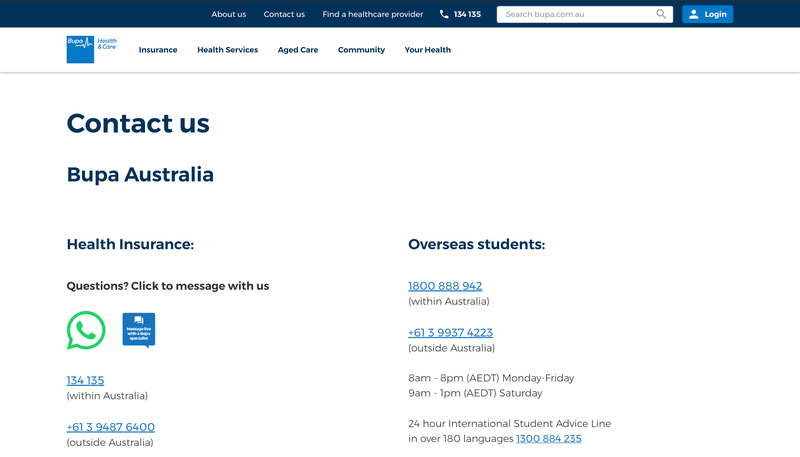Open the Aged Care menu

point(298,50)
